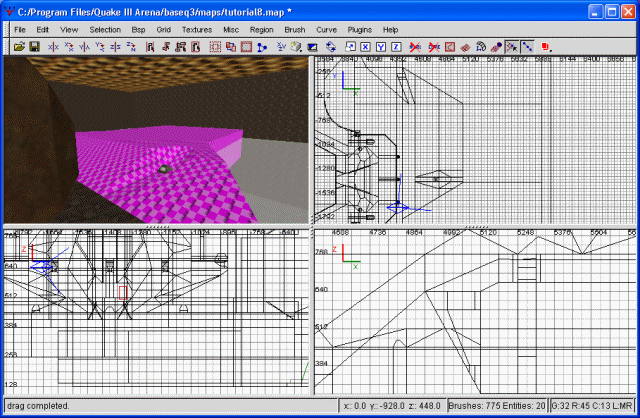Flip selection along the X axis

53,47
